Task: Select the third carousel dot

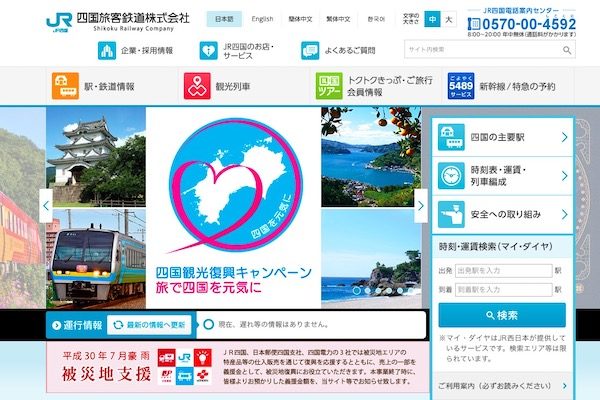Action: [378, 291]
